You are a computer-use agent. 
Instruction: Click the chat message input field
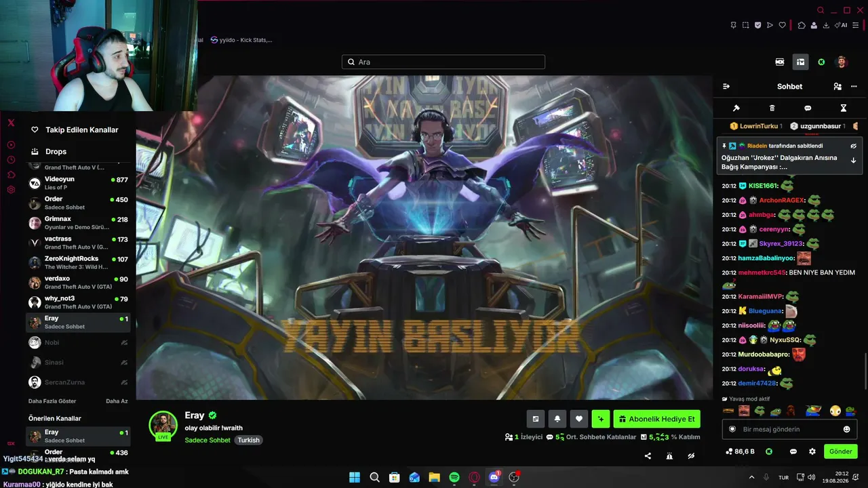pos(789,429)
